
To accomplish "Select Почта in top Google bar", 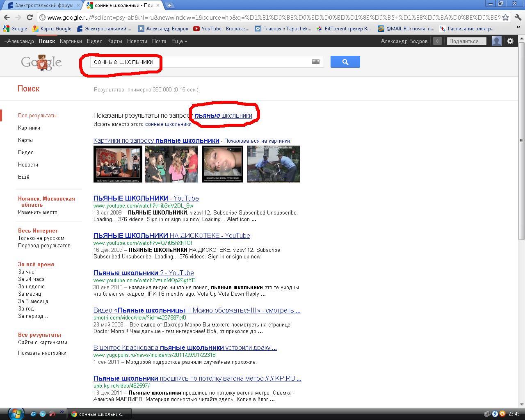I will pyautogui.click(x=159, y=41).
